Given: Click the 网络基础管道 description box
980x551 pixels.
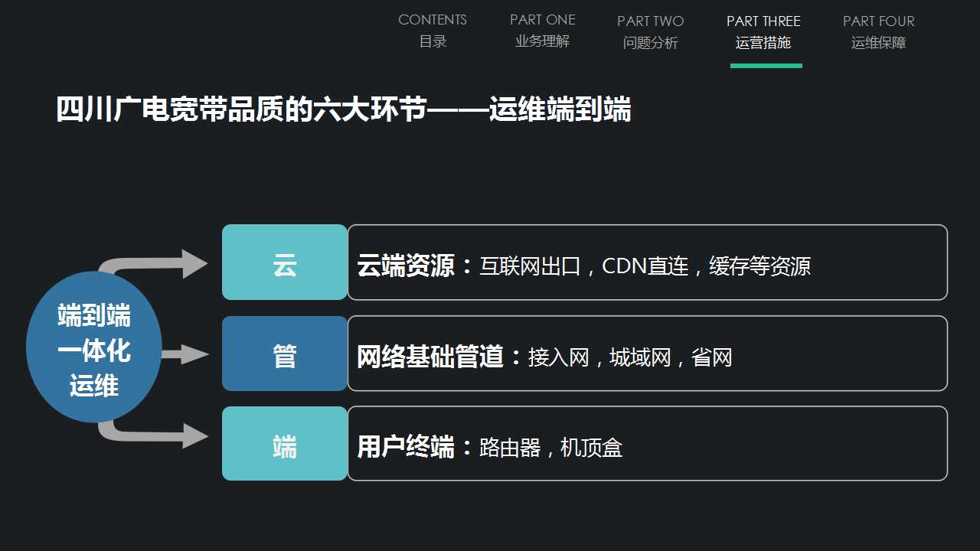Looking at the screenshot, I should 648,354.
